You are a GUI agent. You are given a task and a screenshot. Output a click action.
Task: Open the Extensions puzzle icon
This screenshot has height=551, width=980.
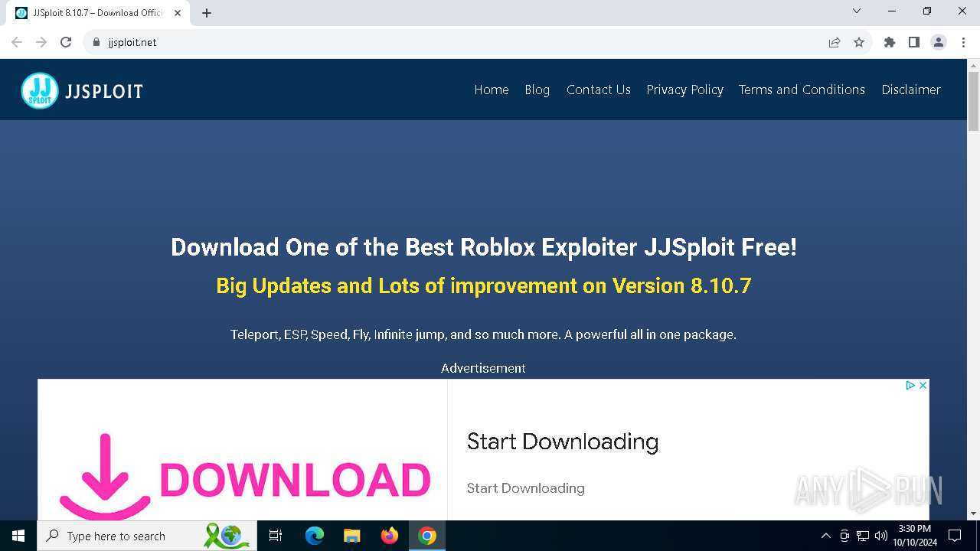(x=890, y=42)
